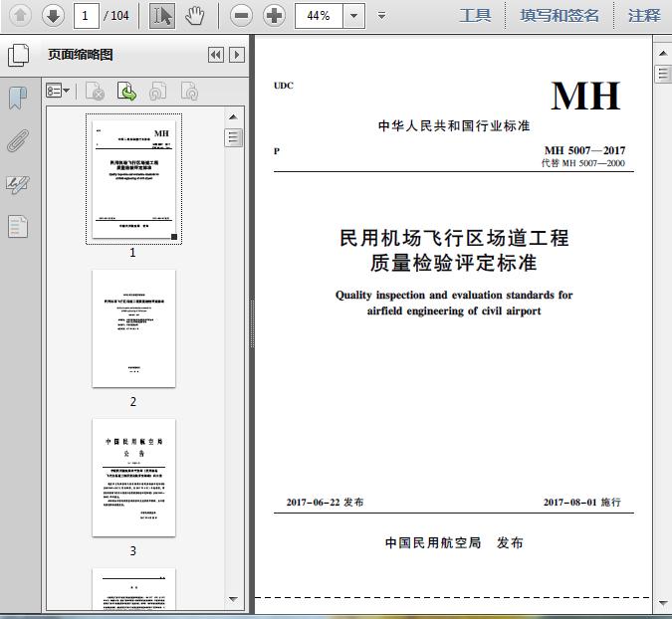Click the extract pages icon with green arrow
Image resolution: width=672 pixels, height=619 pixels.
pos(127,92)
